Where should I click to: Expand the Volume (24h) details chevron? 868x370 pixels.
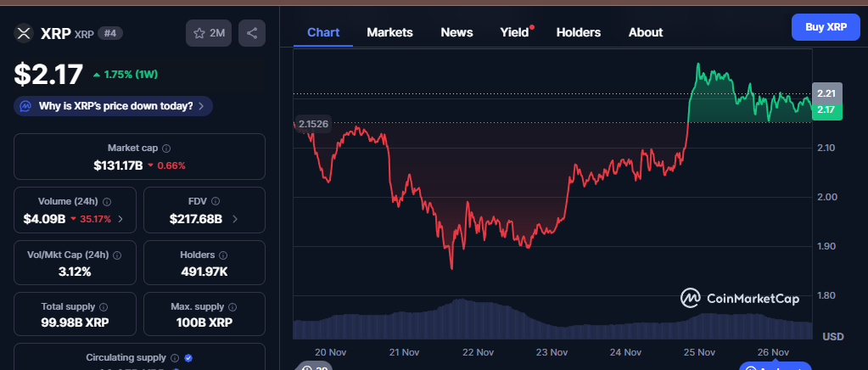click(x=120, y=219)
